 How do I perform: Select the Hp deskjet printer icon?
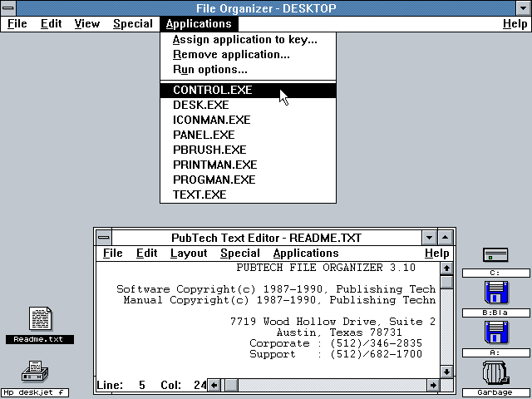pyautogui.click(x=35, y=371)
